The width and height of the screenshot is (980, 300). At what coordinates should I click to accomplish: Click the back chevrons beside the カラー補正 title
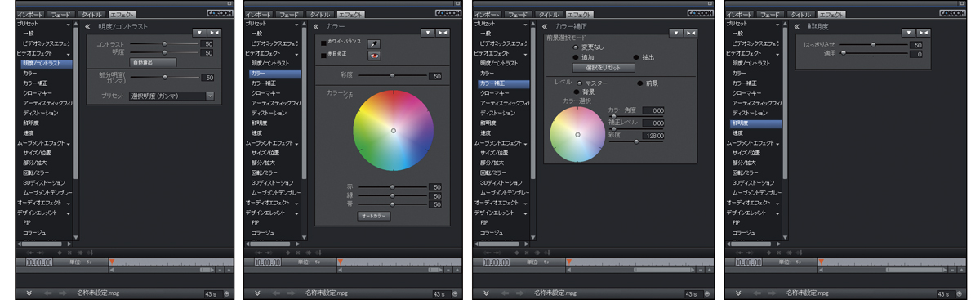point(546,27)
